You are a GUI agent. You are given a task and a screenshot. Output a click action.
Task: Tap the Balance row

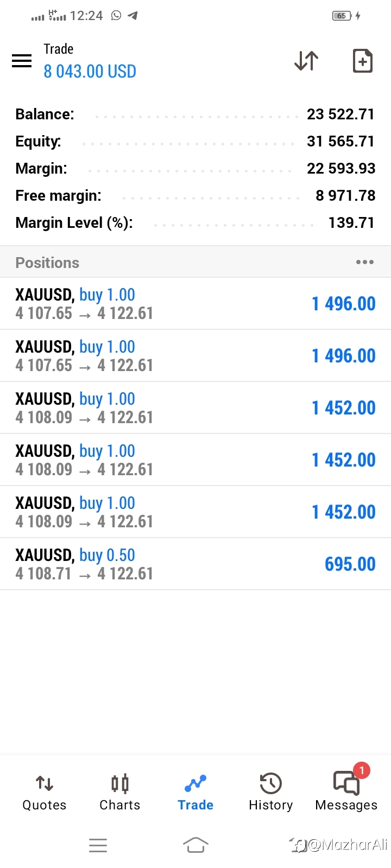(195, 114)
